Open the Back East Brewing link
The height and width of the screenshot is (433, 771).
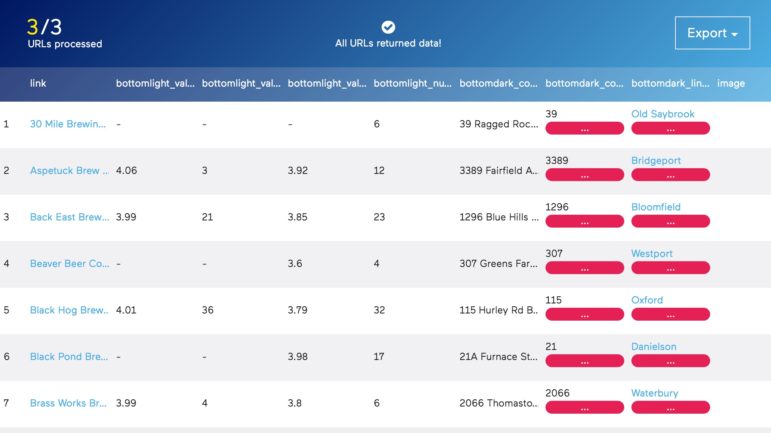point(69,217)
